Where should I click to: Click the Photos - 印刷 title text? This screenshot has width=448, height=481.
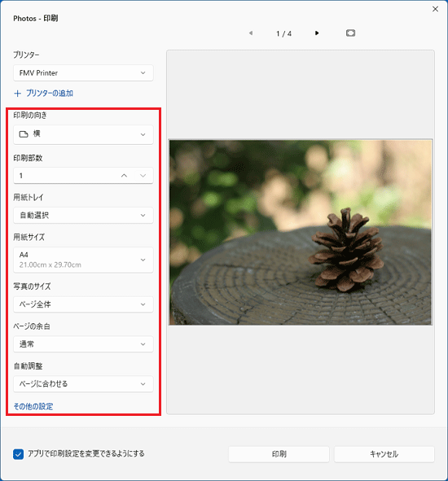click(x=36, y=19)
